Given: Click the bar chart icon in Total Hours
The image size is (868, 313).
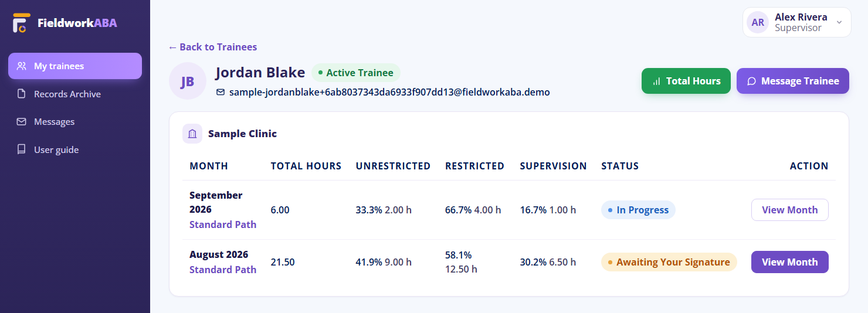Looking at the screenshot, I should coord(656,81).
